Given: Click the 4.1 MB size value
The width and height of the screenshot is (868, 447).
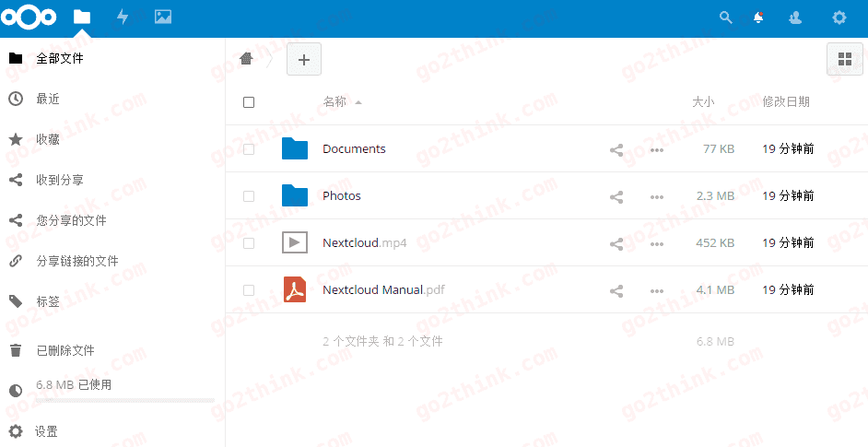Looking at the screenshot, I should tap(715, 290).
